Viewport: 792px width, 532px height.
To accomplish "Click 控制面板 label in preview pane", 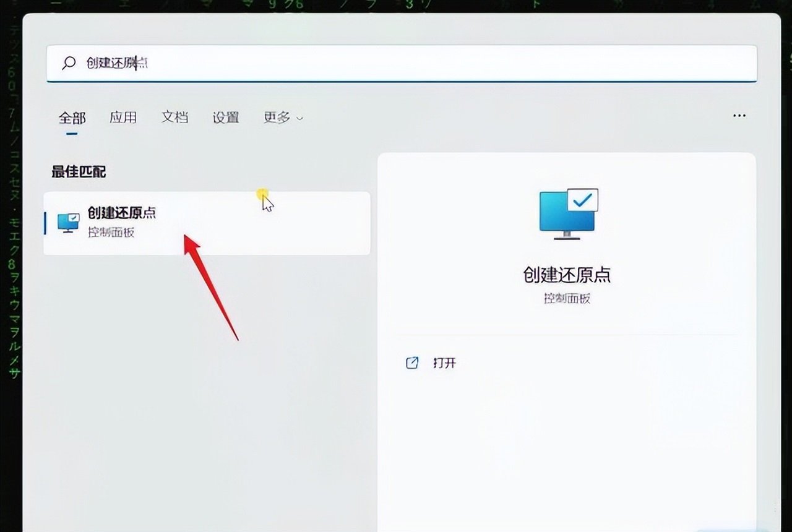I will pyautogui.click(x=567, y=298).
